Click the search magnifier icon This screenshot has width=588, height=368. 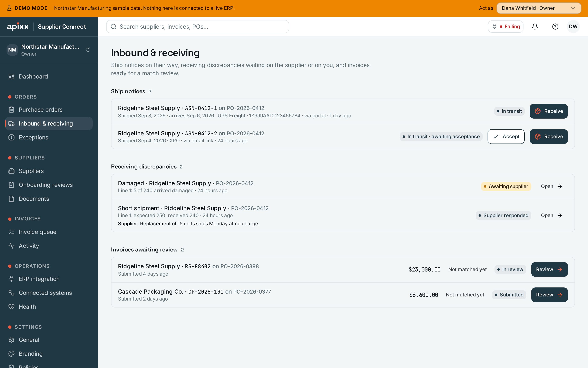tap(114, 27)
